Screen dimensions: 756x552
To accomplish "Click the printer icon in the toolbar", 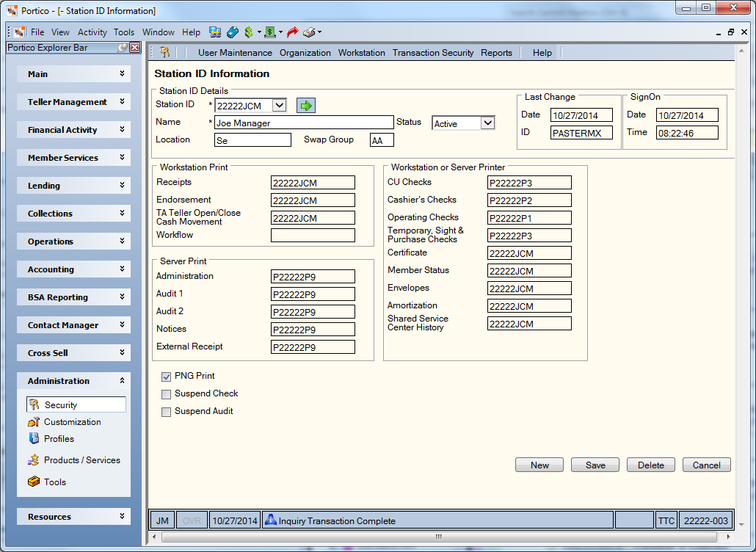I will coord(309,32).
